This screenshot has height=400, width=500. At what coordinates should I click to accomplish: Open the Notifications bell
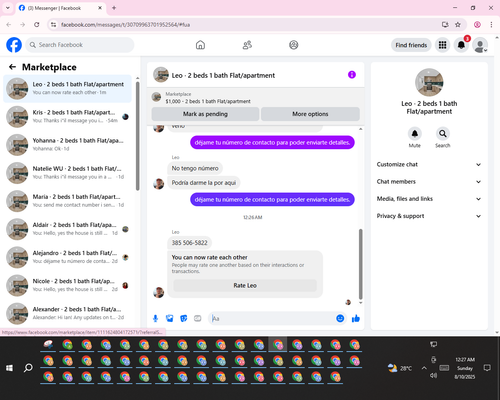click(461, 45)
